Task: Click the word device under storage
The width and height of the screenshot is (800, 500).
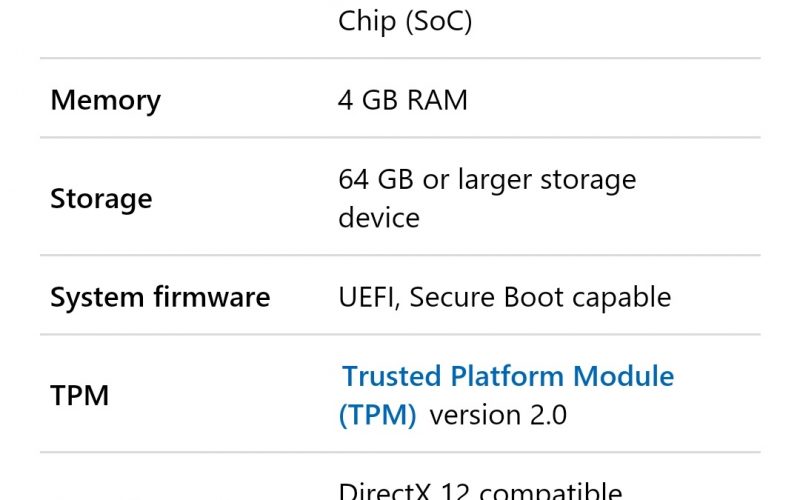Action: [x=379, y=218]
